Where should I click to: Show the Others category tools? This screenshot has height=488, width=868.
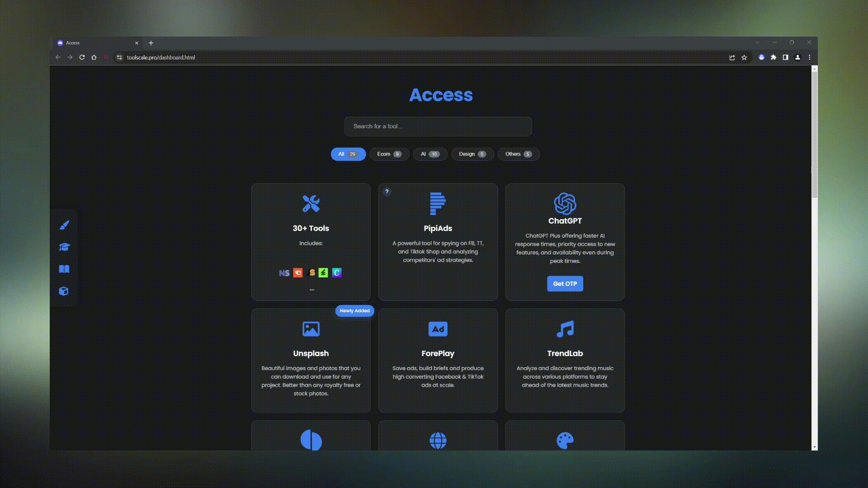point(518,154)
